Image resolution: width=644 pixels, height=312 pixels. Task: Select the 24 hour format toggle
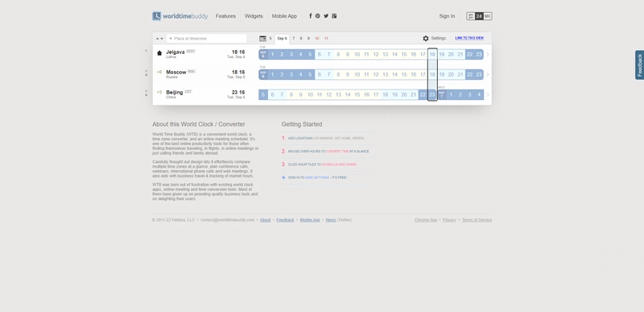pyautogui.click(x=479, y=16)
